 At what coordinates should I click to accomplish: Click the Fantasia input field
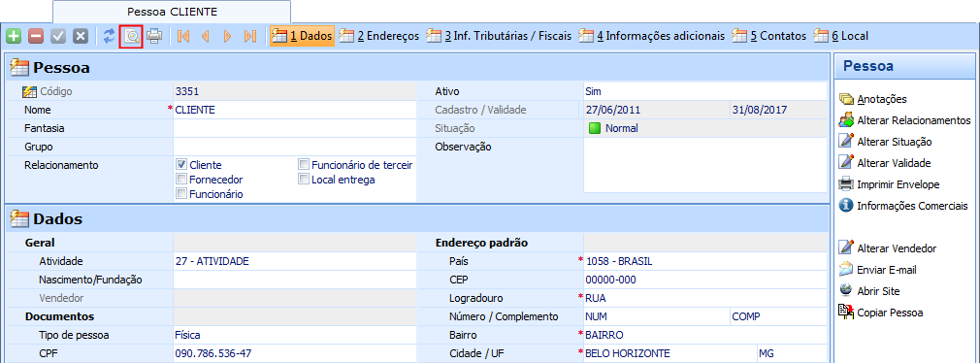point(294,128)
